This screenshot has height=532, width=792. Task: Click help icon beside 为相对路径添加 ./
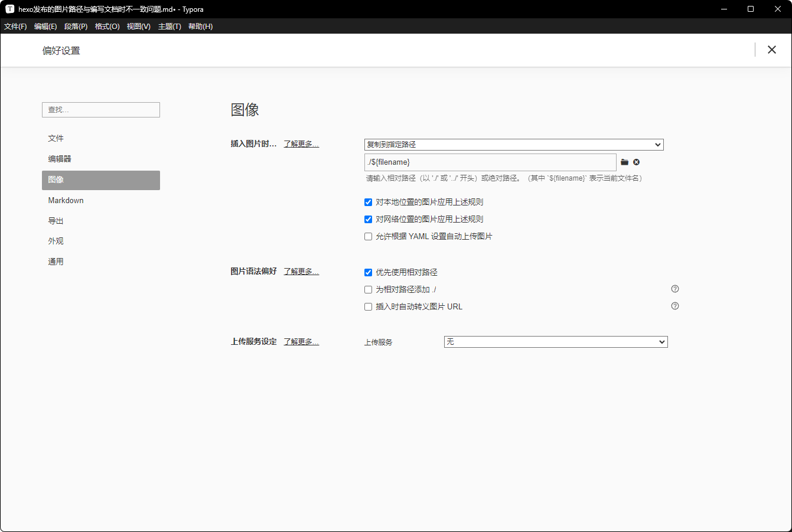[x=675, y=289]
